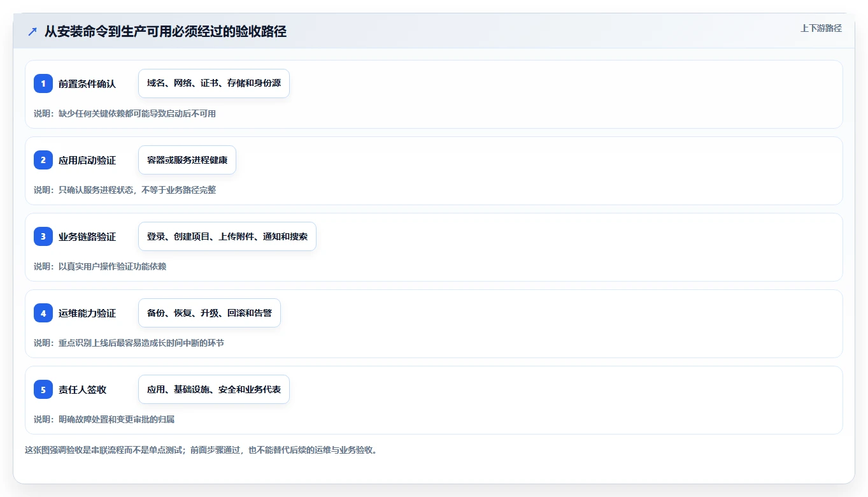Viewport: 868px width, 497px height.
Task: Select the step 3 number badge
Action: pos(43,236)
